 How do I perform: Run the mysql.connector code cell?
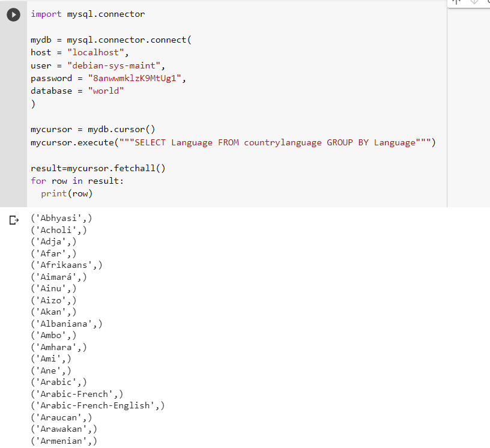(13, 14)
